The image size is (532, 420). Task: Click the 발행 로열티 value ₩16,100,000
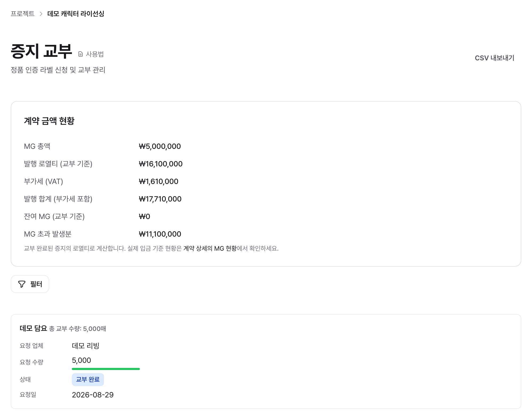click(x=161, y=164)
